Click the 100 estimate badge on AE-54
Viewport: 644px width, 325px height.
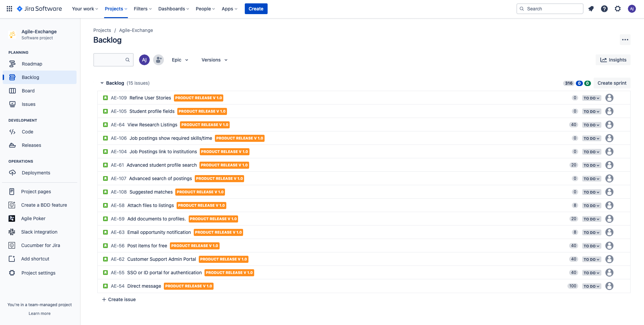pos(572,286)
